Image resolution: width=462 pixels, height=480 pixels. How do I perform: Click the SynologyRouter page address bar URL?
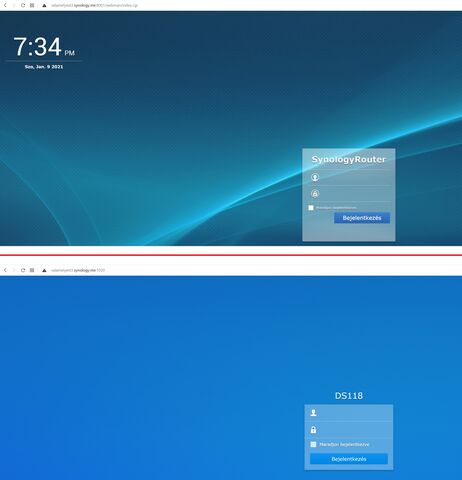pos(94,5)
